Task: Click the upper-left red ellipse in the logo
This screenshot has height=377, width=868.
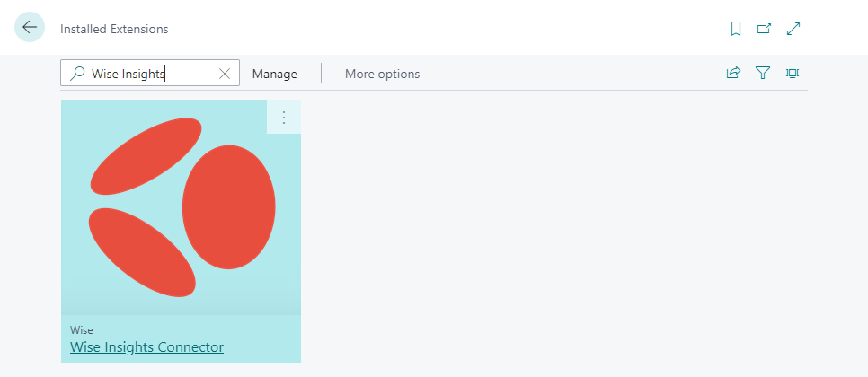Action: (x=146, y=155)
